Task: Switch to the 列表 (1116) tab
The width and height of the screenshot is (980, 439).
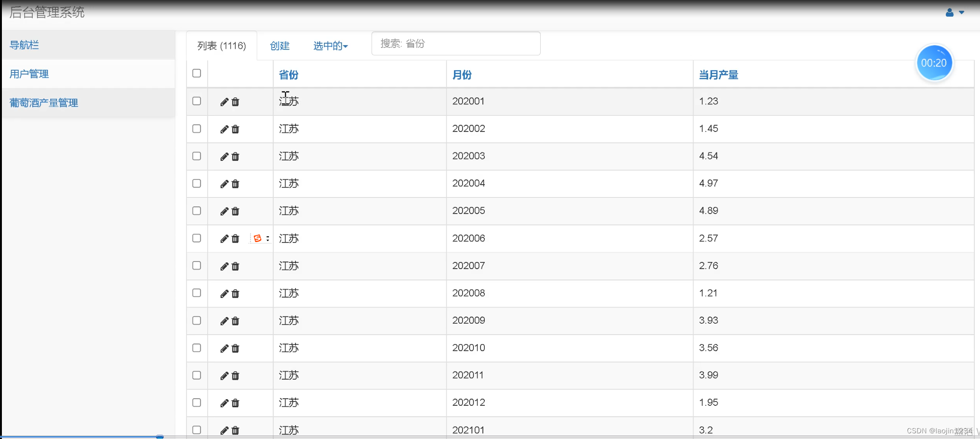Action: pos(221,46)
